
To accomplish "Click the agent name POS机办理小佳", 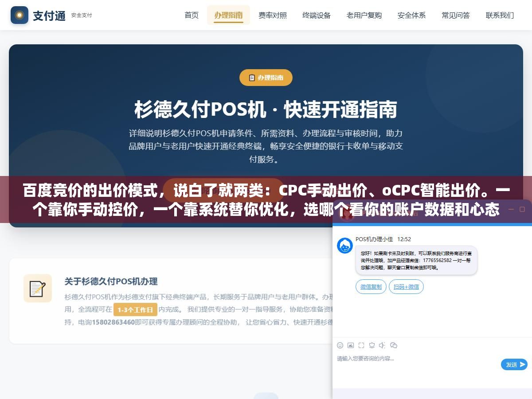I will pos(374,239).
